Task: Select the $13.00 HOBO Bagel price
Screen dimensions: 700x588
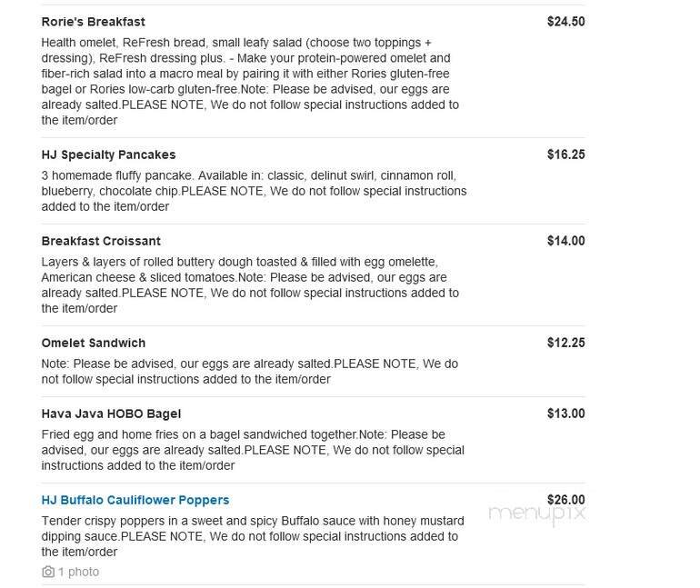Action: [x=565, y=414]
